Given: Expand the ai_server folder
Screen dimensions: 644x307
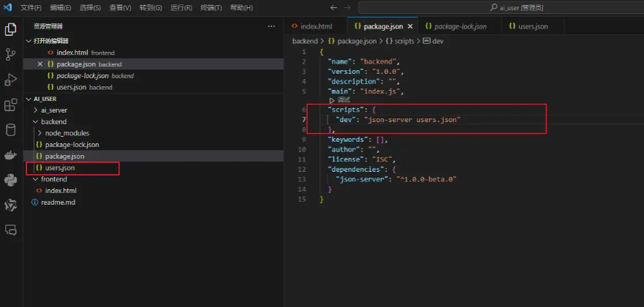Looking at the screenshot, I should (53, 110).
